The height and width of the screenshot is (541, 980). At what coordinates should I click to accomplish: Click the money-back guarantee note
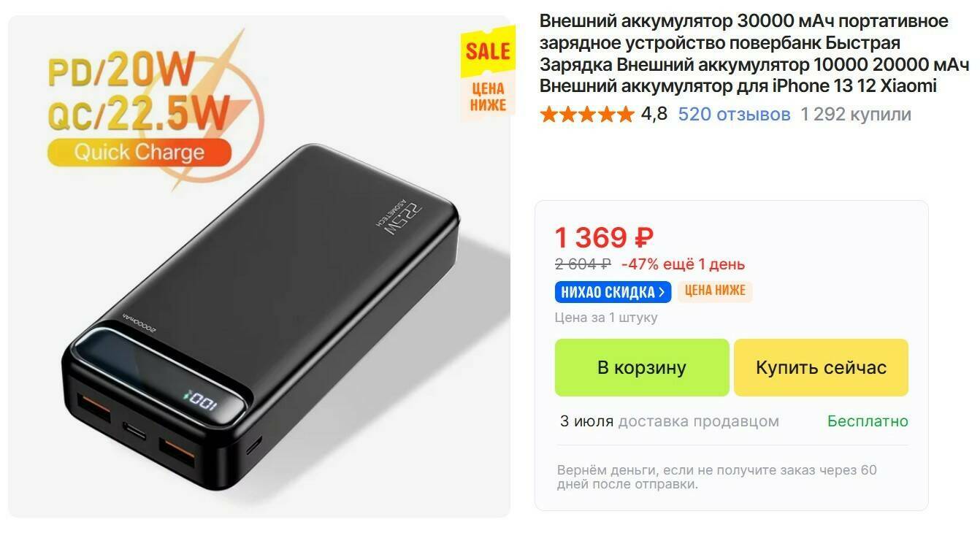(716, 477)
